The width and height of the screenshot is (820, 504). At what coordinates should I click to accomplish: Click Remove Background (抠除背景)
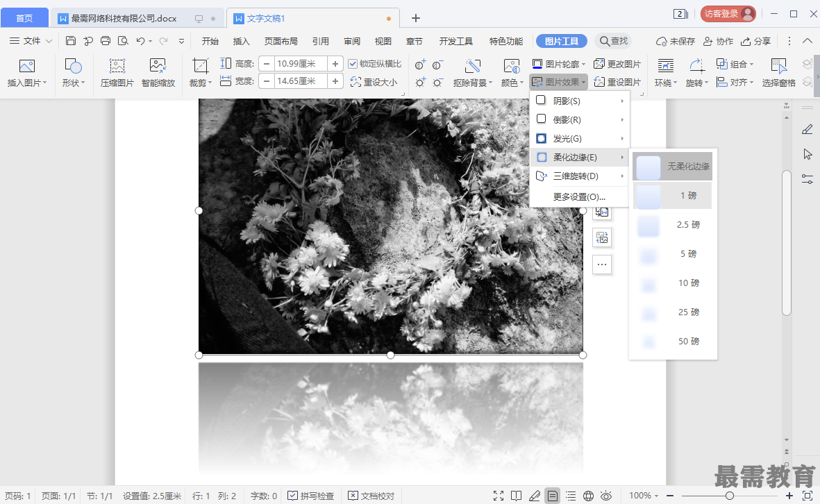click(473, 72)
